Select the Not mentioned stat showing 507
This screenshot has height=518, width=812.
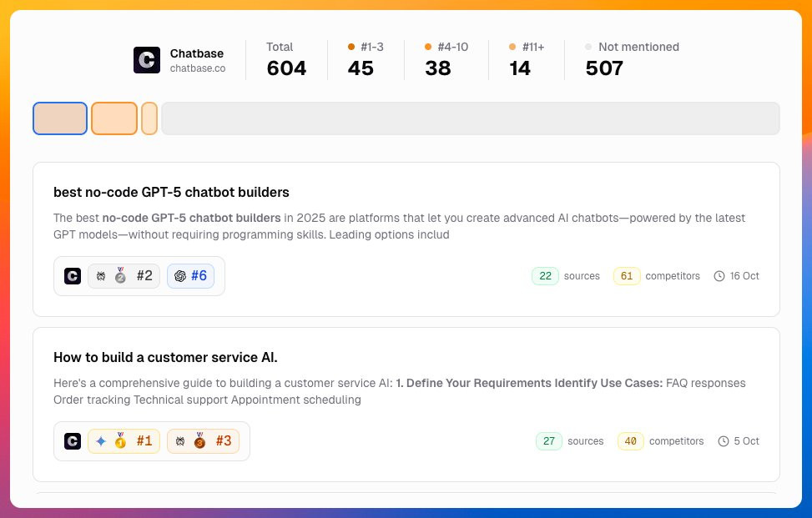click(x=632, y=60)
